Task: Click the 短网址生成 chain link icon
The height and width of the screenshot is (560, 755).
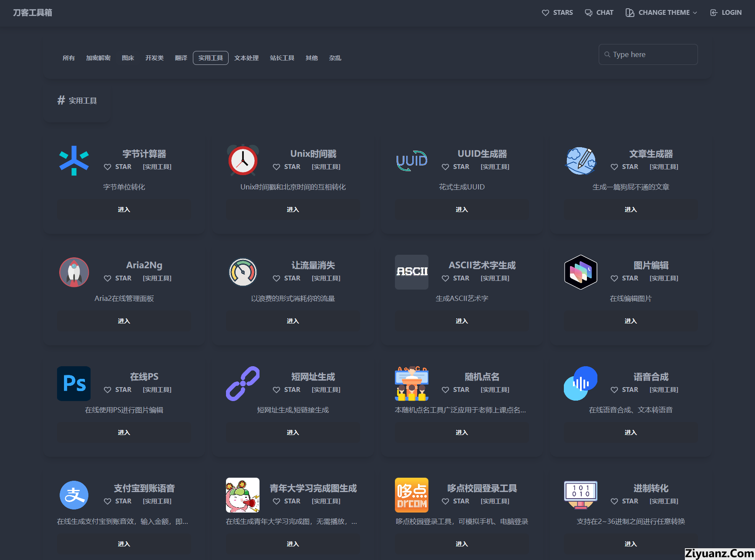Action: pyautogui.click(x=243, y=384)
